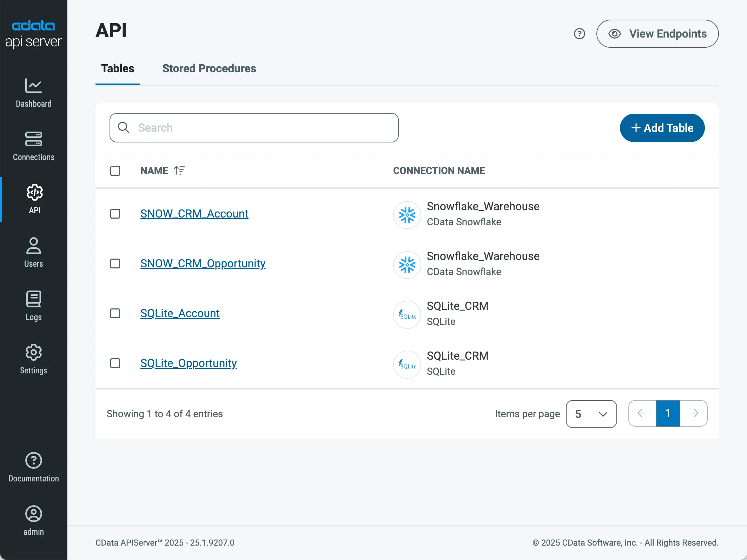View the Logs section

(33, 305)
